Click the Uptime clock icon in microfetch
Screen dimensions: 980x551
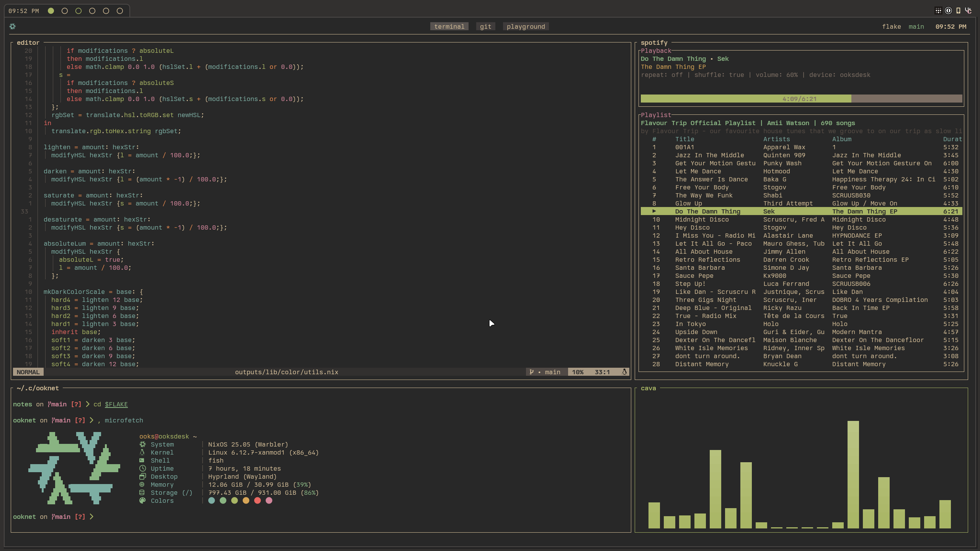(142, 468)
